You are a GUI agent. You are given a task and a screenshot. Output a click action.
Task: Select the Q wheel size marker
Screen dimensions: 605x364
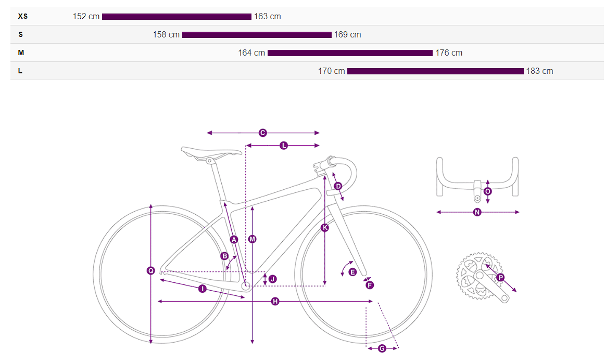(150, 270)
